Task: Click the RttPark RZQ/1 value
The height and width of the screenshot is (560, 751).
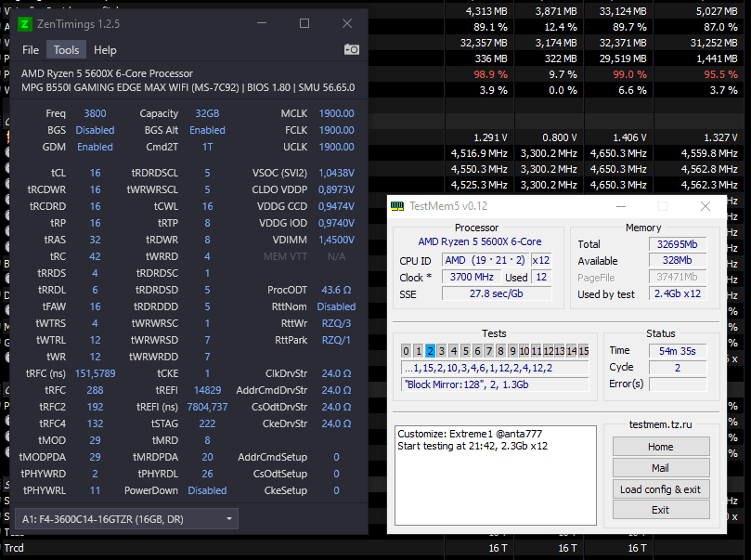Action: (336, 340)
